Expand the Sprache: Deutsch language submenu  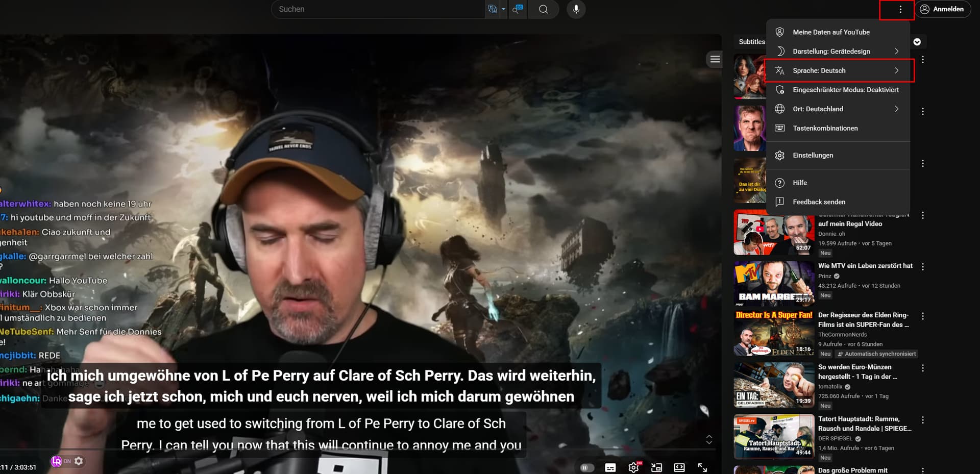[x=840, y=70]
